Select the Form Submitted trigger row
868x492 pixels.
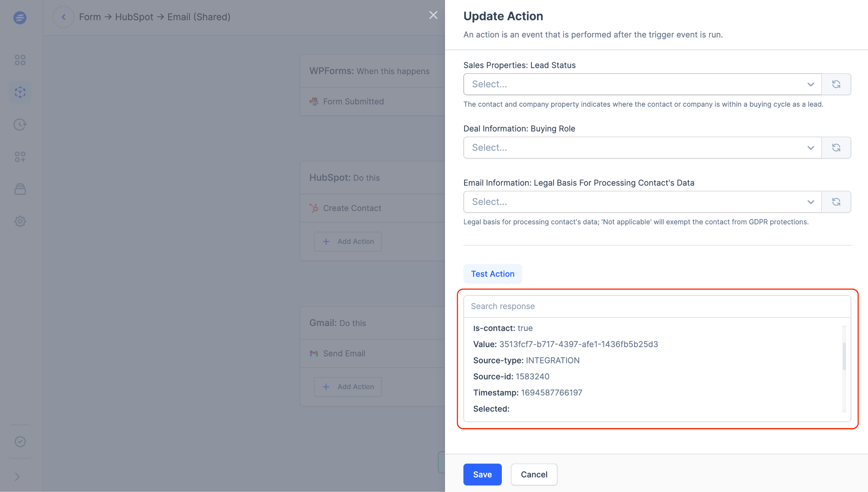[372, 102]
